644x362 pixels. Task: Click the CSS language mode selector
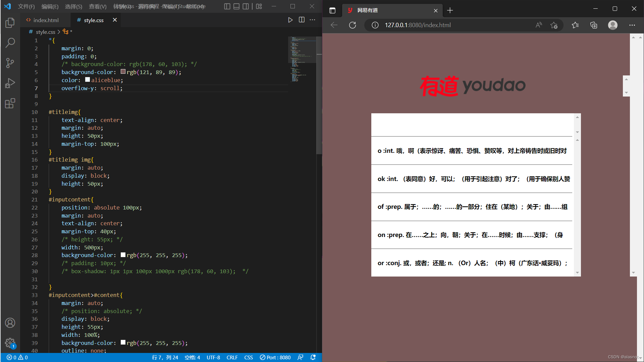pyautogui.click(x=248, y=357)
